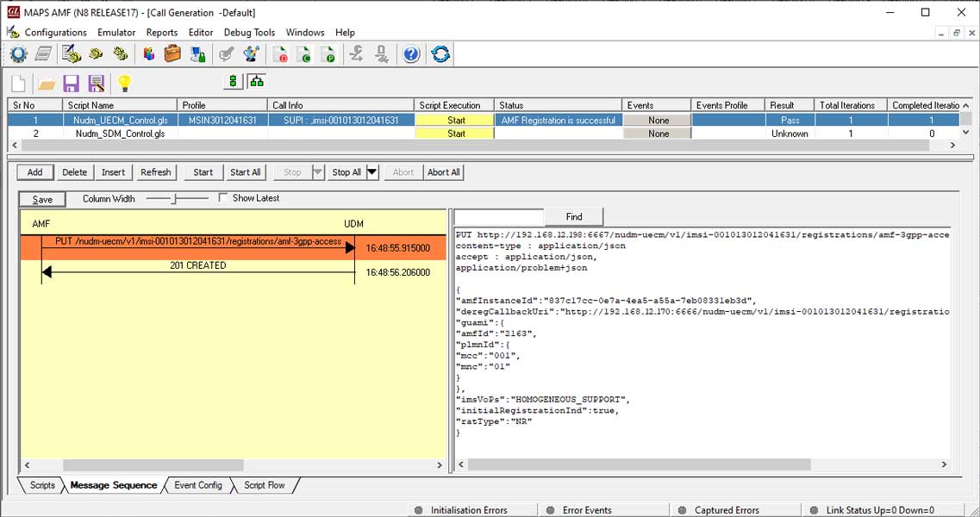Screen dimensions: 980x517
Task: Click the green hierarchy tree view icon
Action: coord(257,82)
